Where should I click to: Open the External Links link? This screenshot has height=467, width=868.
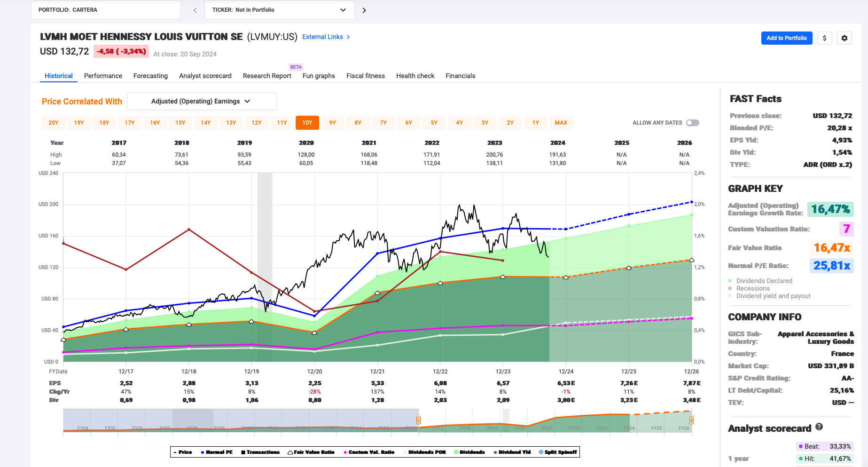tap(322, 37)
